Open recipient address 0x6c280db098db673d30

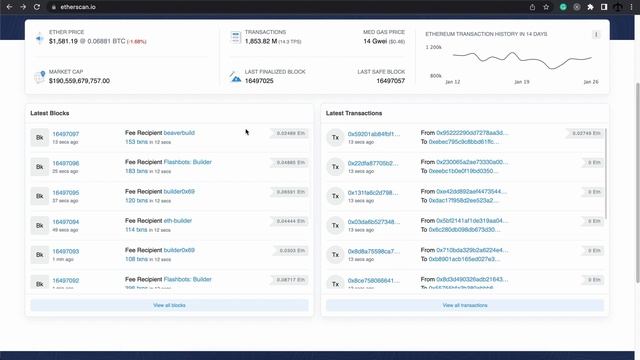tap(464, 230)
